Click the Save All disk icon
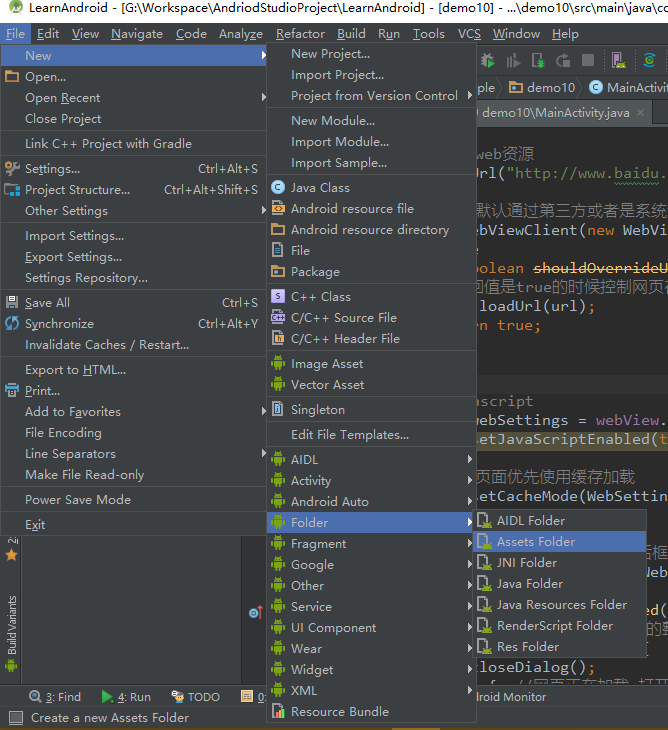The height and width of the screenshot is (730, 668). pos(12,303)
